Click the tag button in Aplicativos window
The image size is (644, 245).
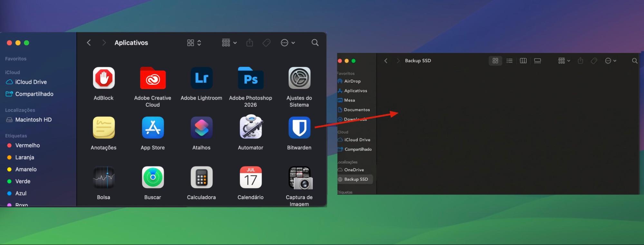click(266, 43)
